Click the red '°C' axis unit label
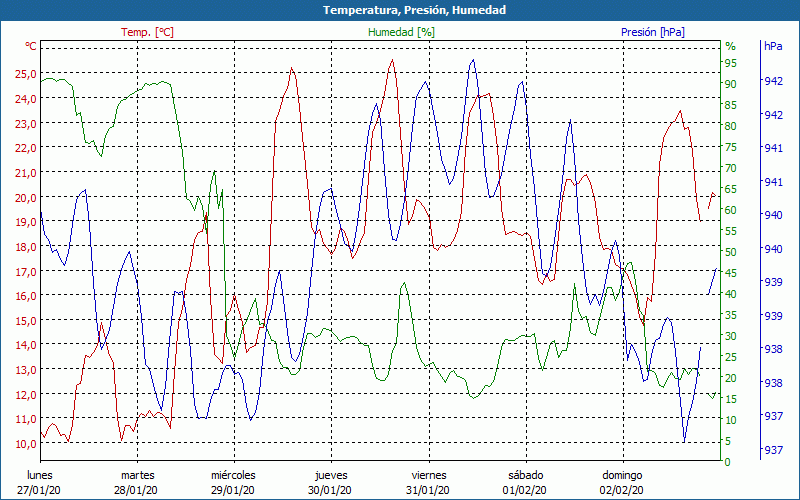800x500 pixels. tap(31, 46)
